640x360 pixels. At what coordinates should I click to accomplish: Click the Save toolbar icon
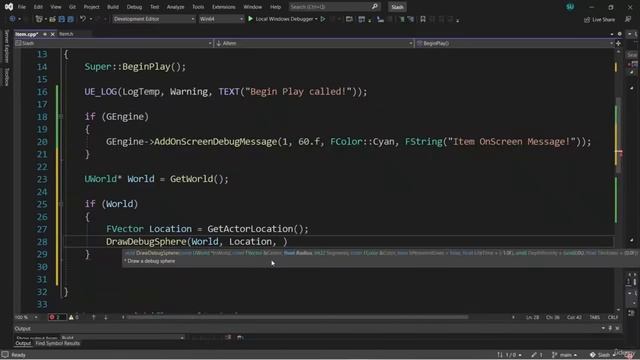point(62,19)
